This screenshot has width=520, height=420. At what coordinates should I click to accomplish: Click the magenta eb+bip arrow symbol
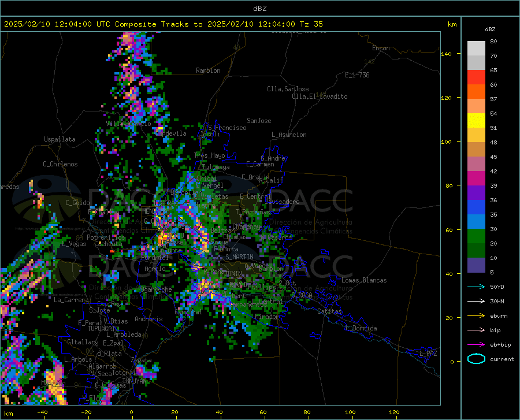(x=476, y=345)
